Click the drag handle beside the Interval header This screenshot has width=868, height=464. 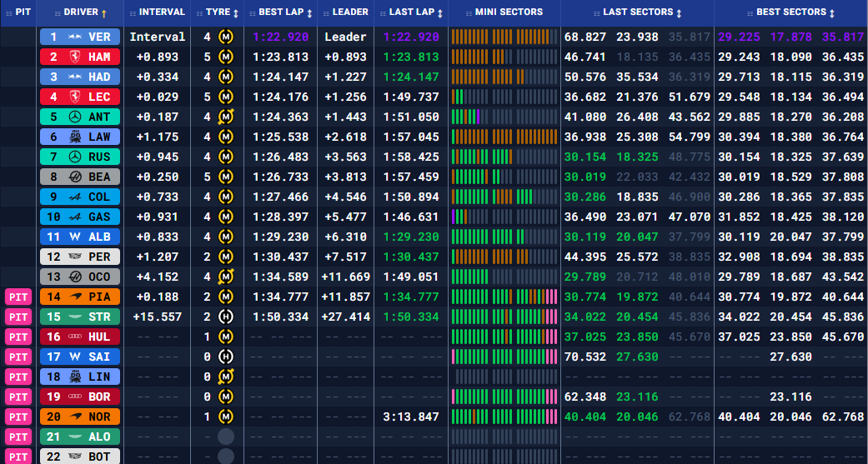click(x=131, y=12)
